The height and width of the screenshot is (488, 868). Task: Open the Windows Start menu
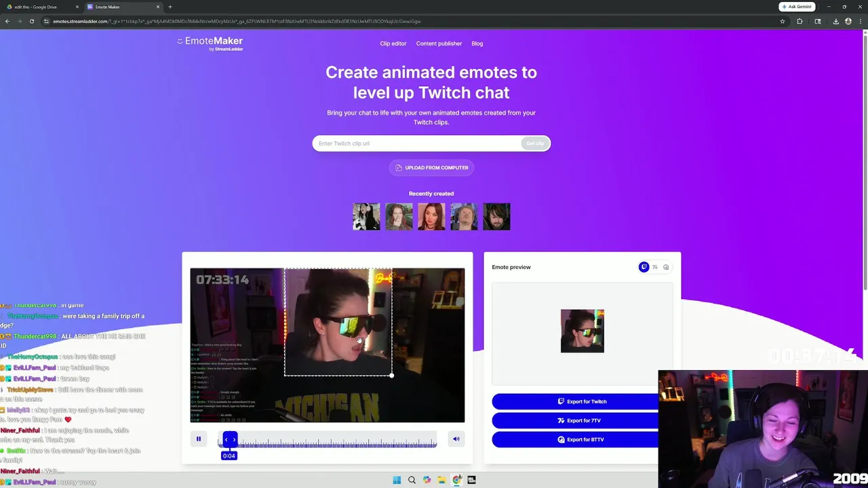[x=397, y=480]
